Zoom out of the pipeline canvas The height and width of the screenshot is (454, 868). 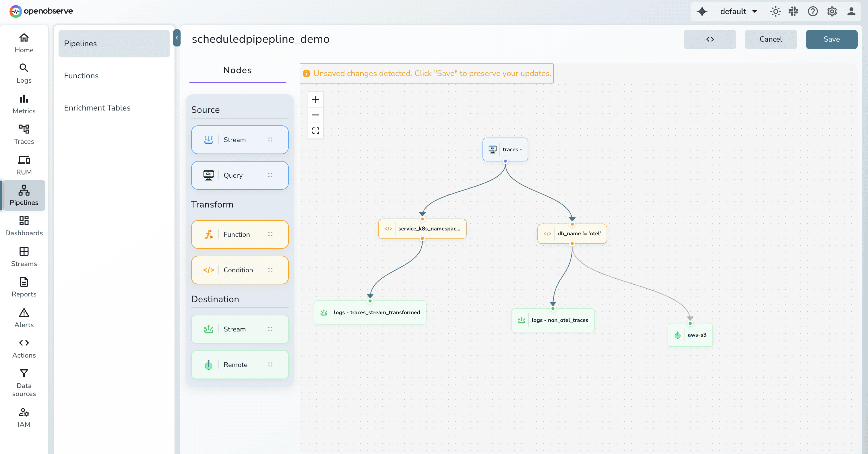click(315, 115)
